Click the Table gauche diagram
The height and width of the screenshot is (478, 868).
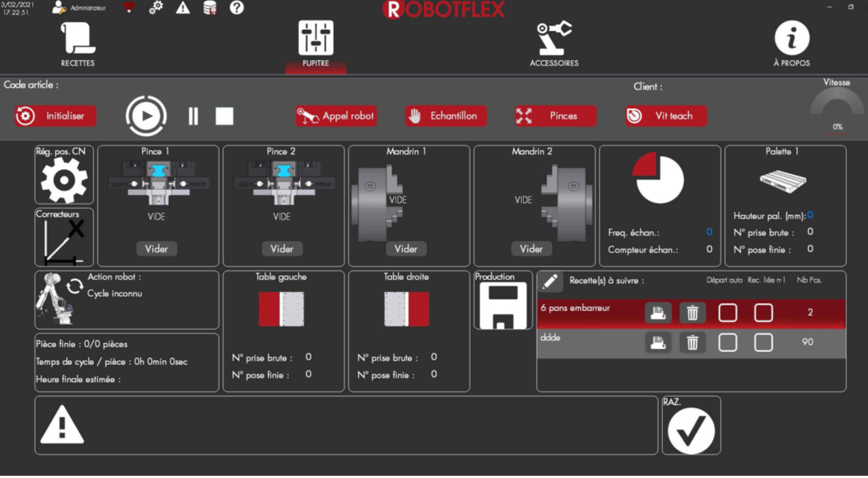pyautogui.click(x=281, y=308)
